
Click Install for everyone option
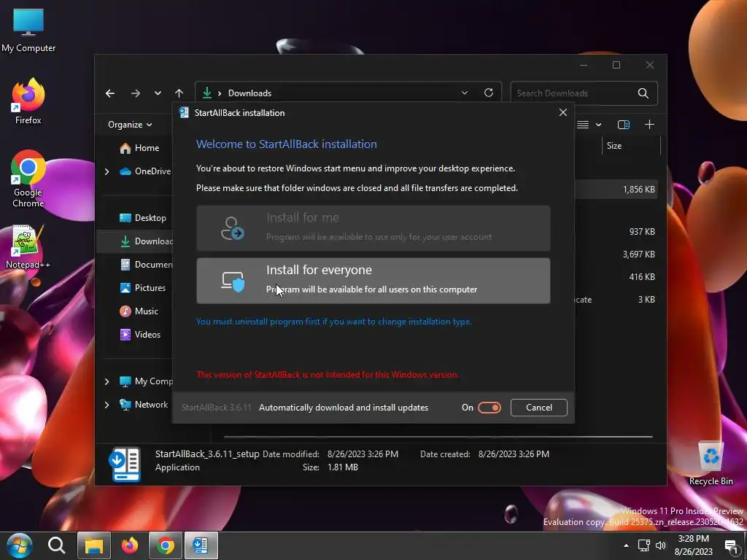(x=373, y=281)
